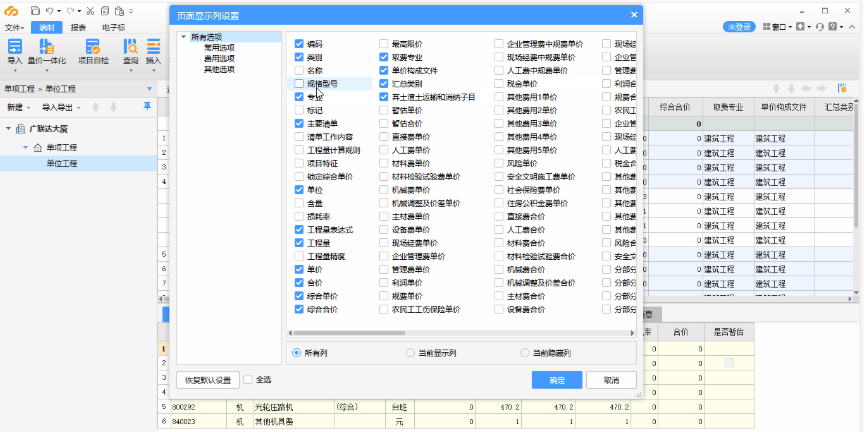The width and height of the screenshot is (864, 432).
Task: Check the 规格型号 checkbox
Action: click(300, 84)
